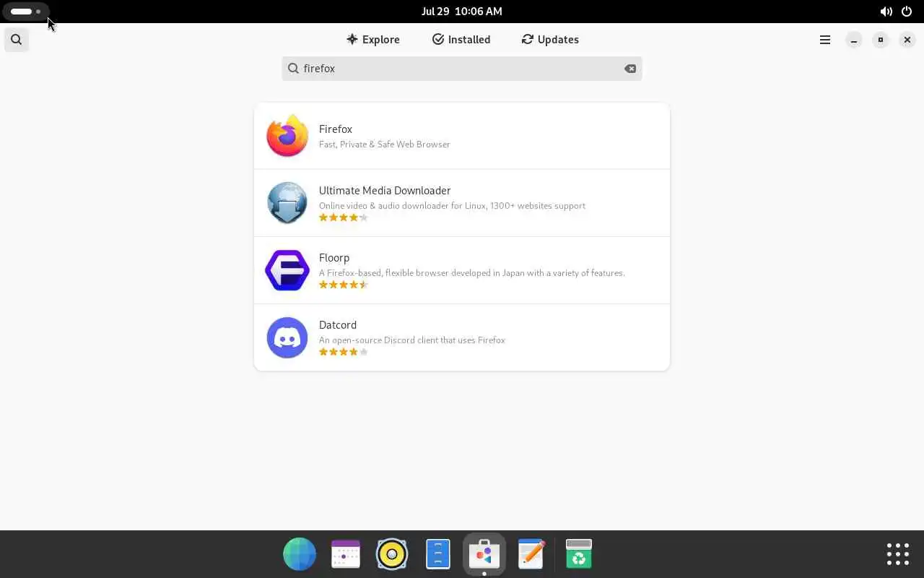The height and width of the screenshot is (578, 924).
Task: Click the "Online video & audio downloader" description
Action: tap(452, 206)
